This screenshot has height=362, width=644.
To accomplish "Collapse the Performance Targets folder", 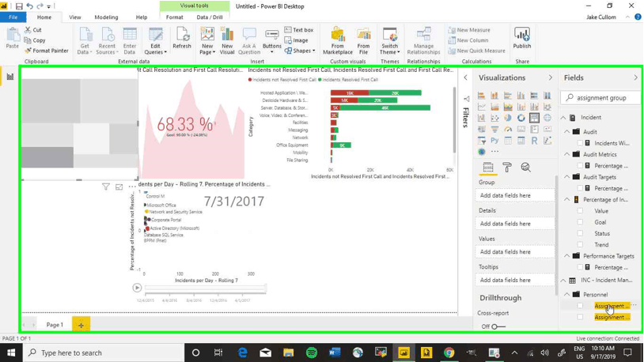I will pyautogui.click(x=566, y=256).
